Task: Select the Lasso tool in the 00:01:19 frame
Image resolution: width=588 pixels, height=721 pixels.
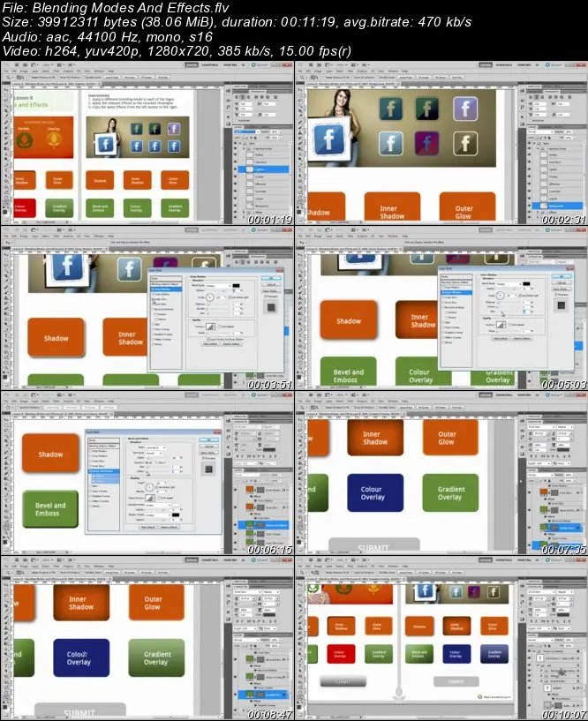Action: pos(6,100)
